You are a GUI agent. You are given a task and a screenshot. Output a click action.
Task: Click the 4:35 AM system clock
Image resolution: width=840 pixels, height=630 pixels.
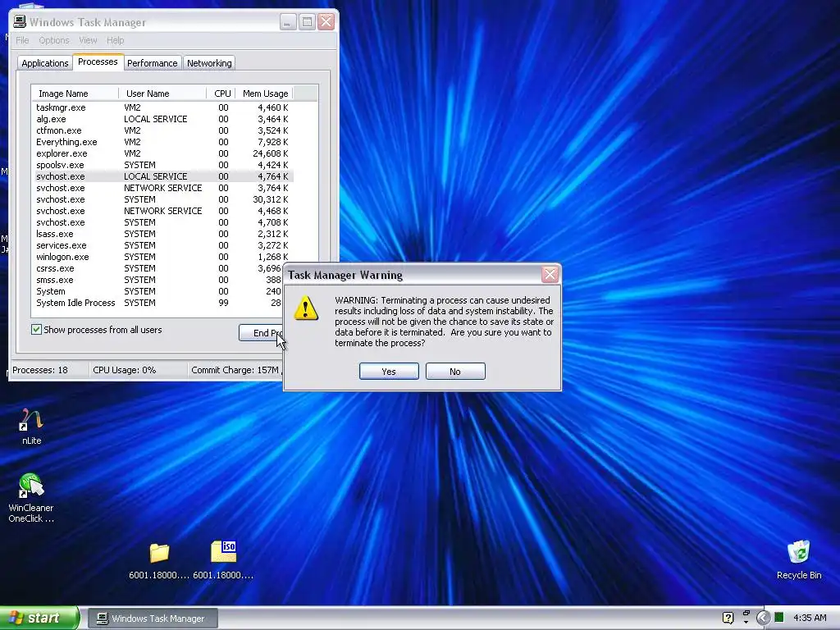tap(810, 618)
